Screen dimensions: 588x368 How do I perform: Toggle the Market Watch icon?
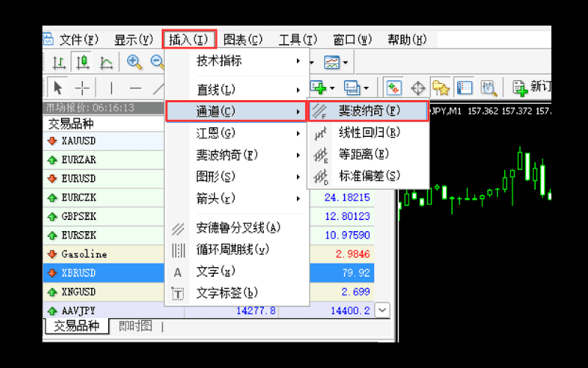pos(393,88)
